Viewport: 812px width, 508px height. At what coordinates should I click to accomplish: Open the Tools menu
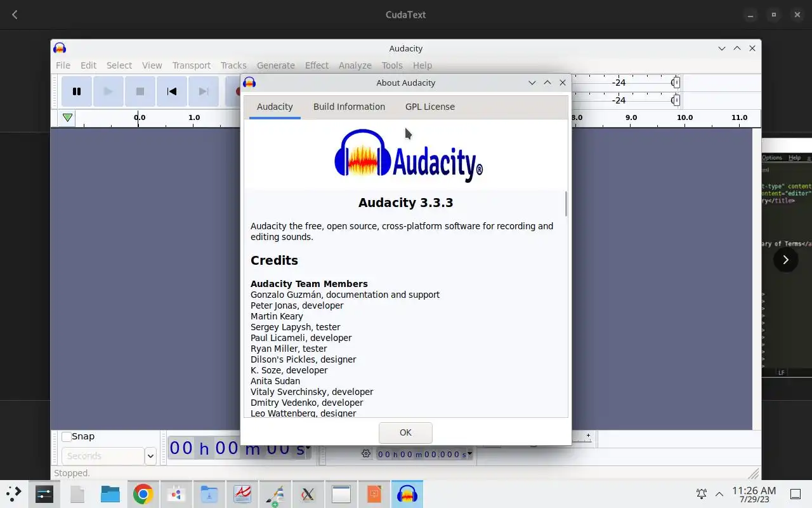[392, 65]
